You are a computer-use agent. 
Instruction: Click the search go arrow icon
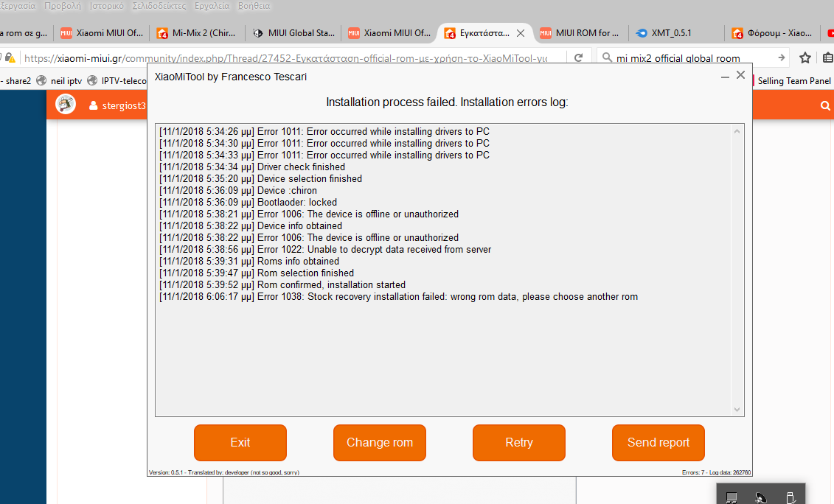point(782,57)
